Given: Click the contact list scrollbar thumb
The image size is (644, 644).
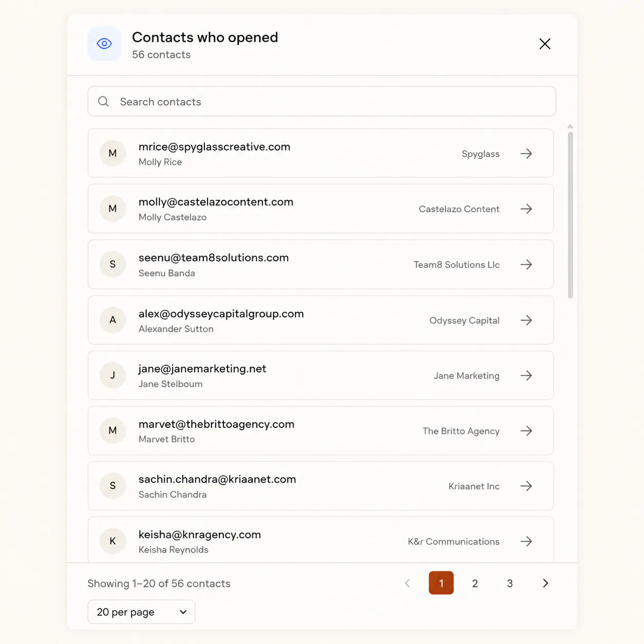Looking at the screenshot, I should coord(570,215).
